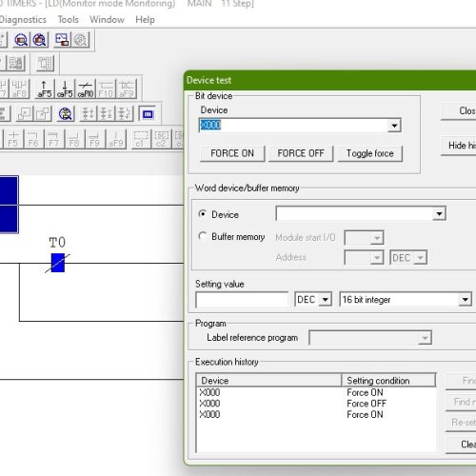Click the Clear button beside execution history

[461, 445]
